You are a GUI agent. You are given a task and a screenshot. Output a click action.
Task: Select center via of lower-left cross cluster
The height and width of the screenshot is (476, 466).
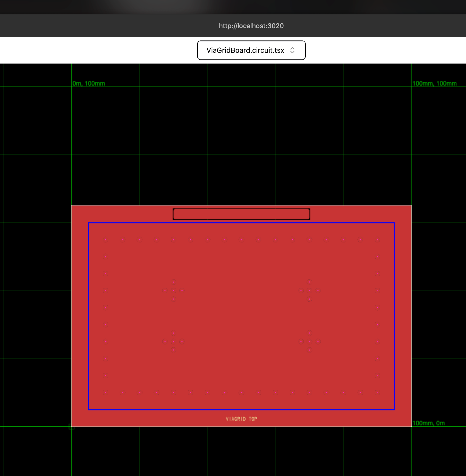click(x=174, y=342)
